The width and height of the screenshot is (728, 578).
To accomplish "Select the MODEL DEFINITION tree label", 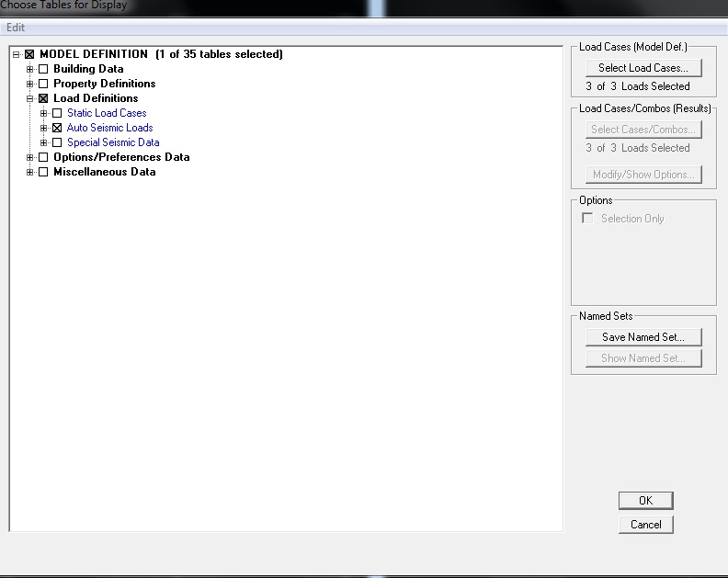I will coord(161,54).
